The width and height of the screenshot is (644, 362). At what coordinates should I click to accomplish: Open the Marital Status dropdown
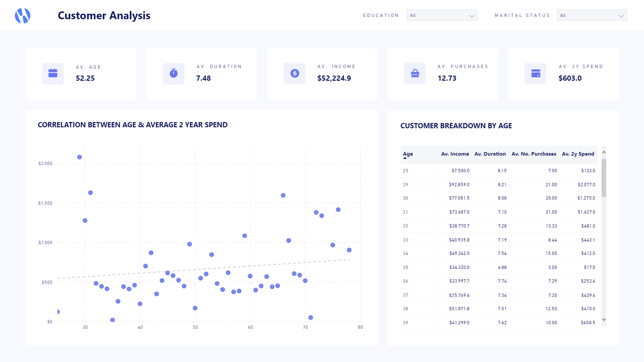592,15
